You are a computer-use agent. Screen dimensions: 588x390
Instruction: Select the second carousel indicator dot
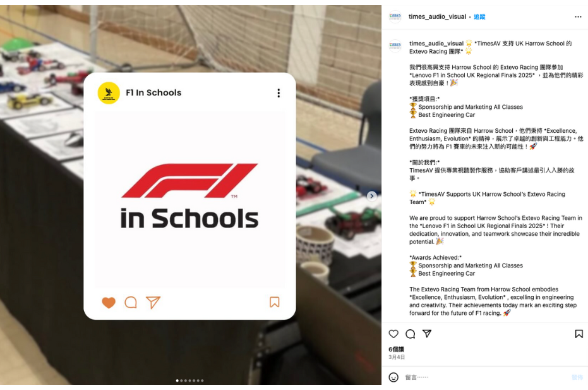click(181, 381)
